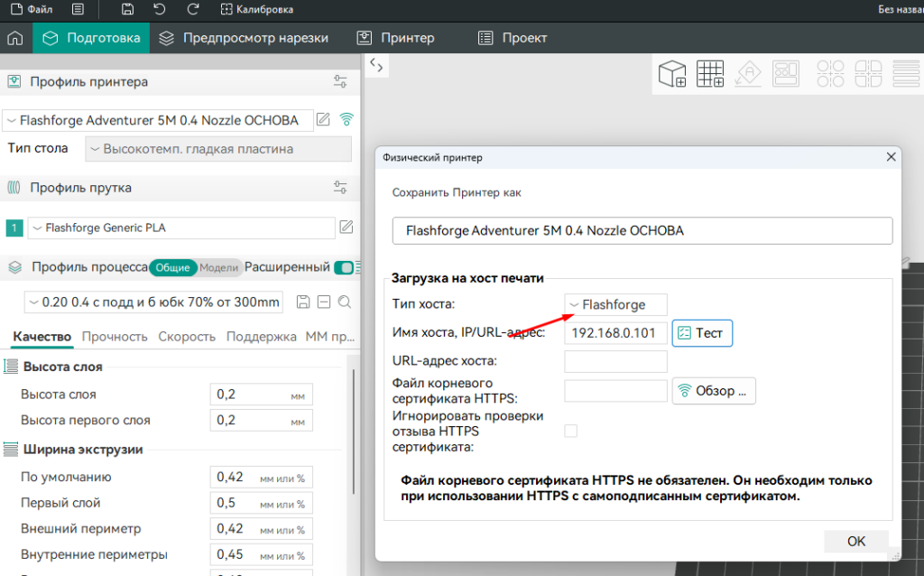Click the Add plate grid icon
924x576 pixels.
click(x=710, y=74)
